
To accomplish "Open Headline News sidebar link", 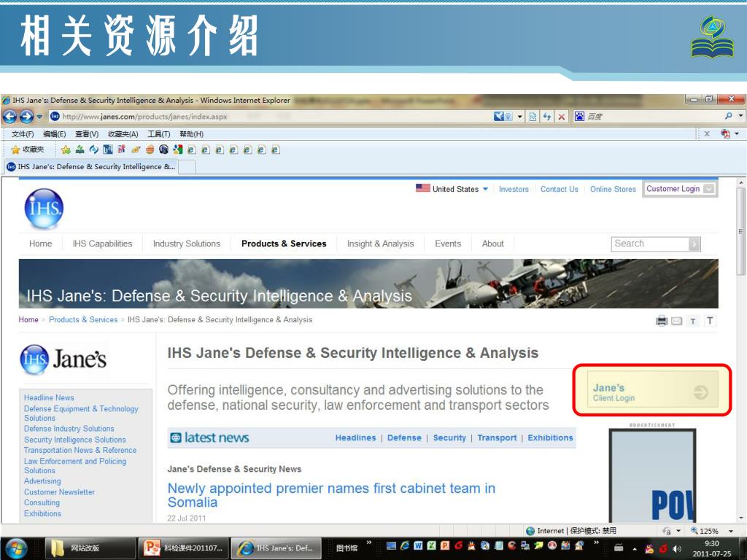I will (x=49, y=397).
